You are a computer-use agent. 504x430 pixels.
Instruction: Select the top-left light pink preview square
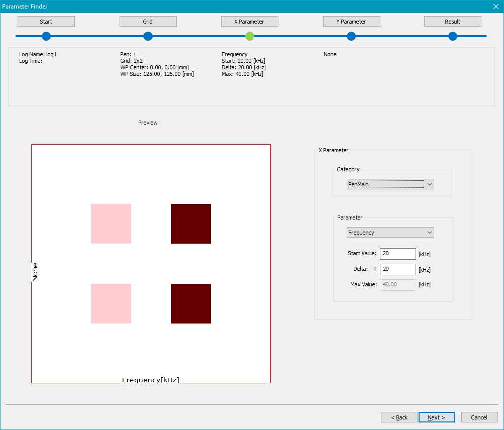pos(111,224)
